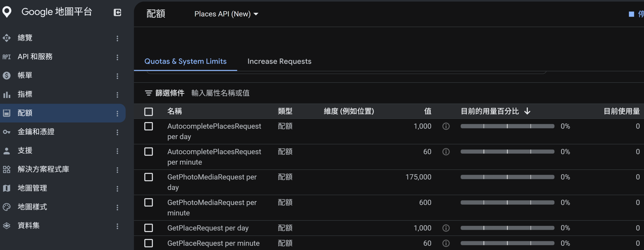Sort by the 值 column header
Viewport: 644px width, 250px height.
pos(428,111)
